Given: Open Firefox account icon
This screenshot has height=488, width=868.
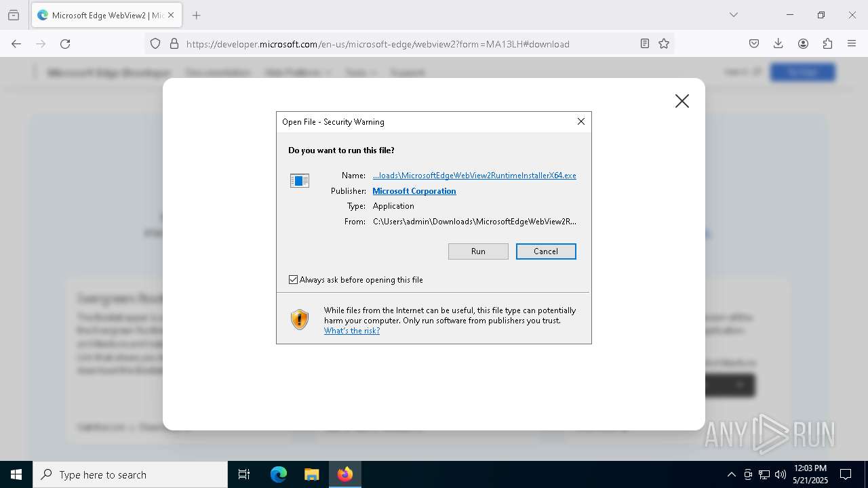Looking at the screenshot, I should click(x=803, y=43).
